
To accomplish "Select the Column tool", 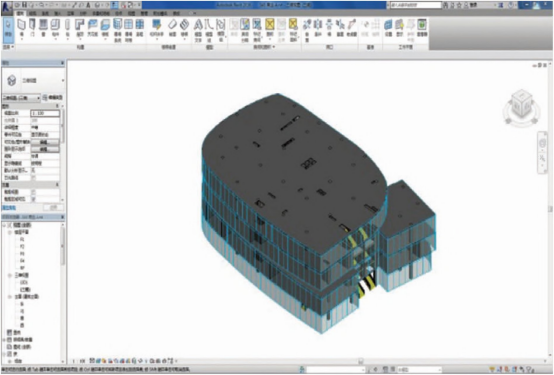I will tap(67, 28).
